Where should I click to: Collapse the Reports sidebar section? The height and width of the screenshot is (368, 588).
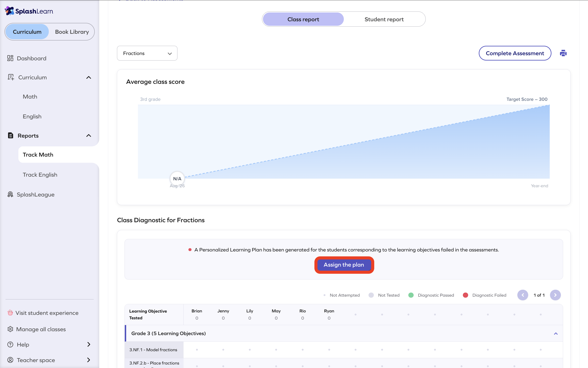click(89, 136)
